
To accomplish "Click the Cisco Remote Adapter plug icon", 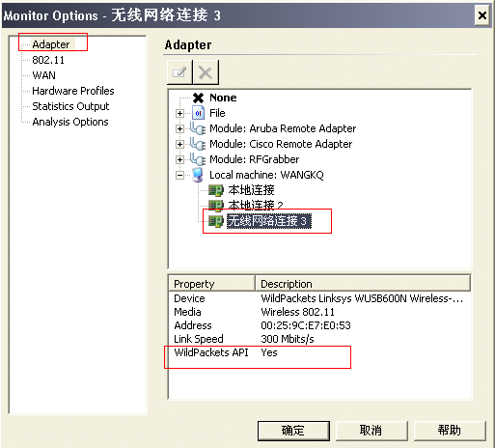I will click(198, 144).
